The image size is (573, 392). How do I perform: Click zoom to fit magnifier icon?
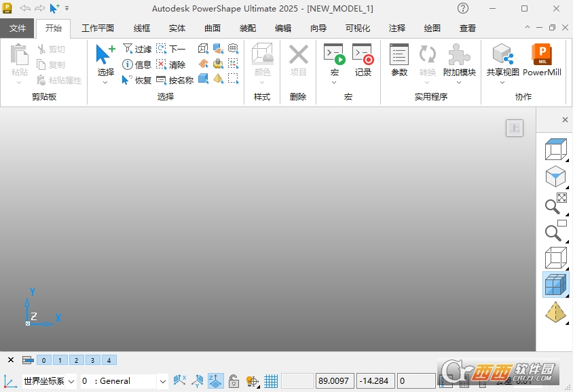pyautogui.click(x=555, y=203)
